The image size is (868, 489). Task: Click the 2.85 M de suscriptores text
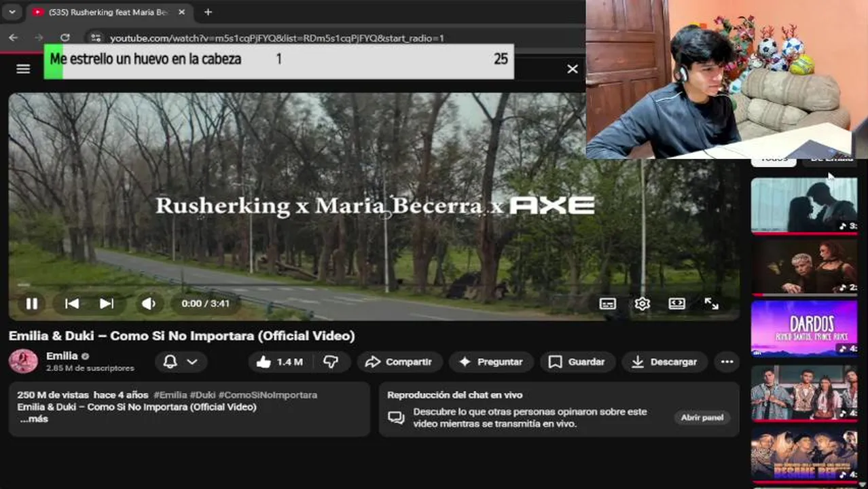pos(90,368)
